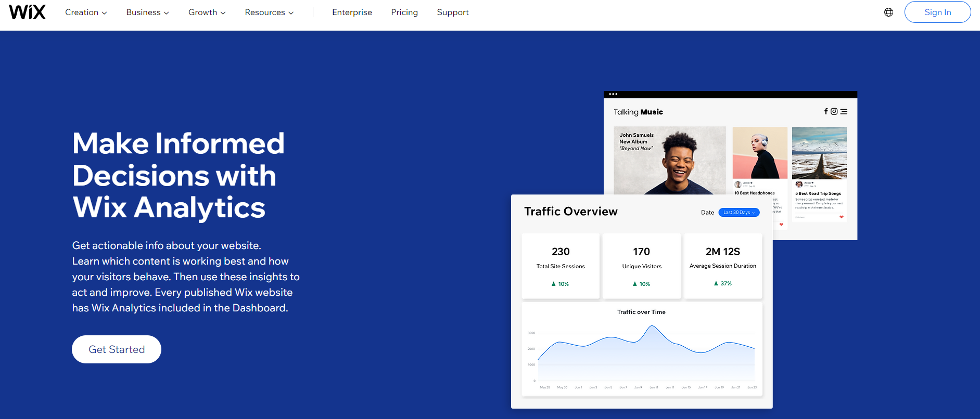980x419 pixels.
Task: Click the Facebook icon in Talking Music mockup
Action: [826, 111]
